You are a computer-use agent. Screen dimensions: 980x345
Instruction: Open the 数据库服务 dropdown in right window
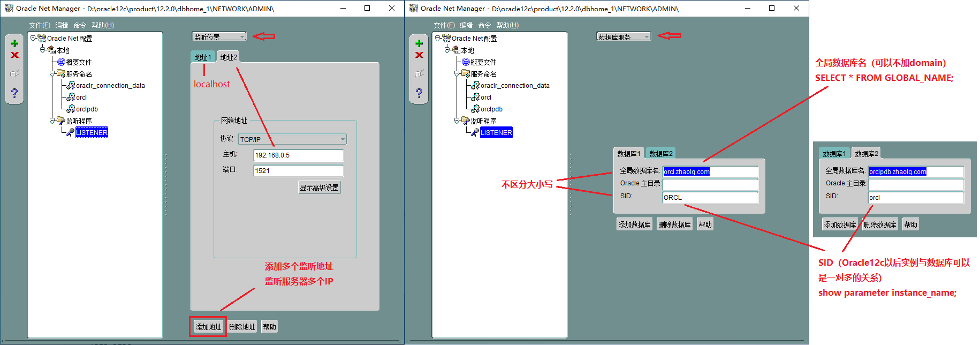point(624,36)
